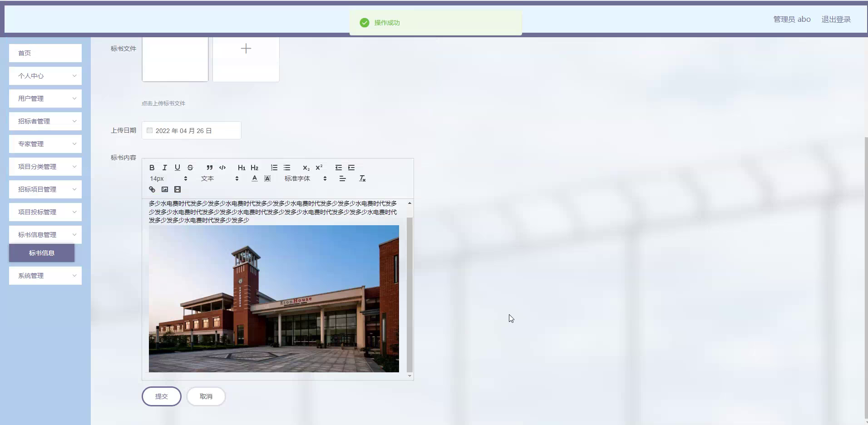Expand the 项目投标管理 menu
The image size is (868, 425).
(45, 212)
